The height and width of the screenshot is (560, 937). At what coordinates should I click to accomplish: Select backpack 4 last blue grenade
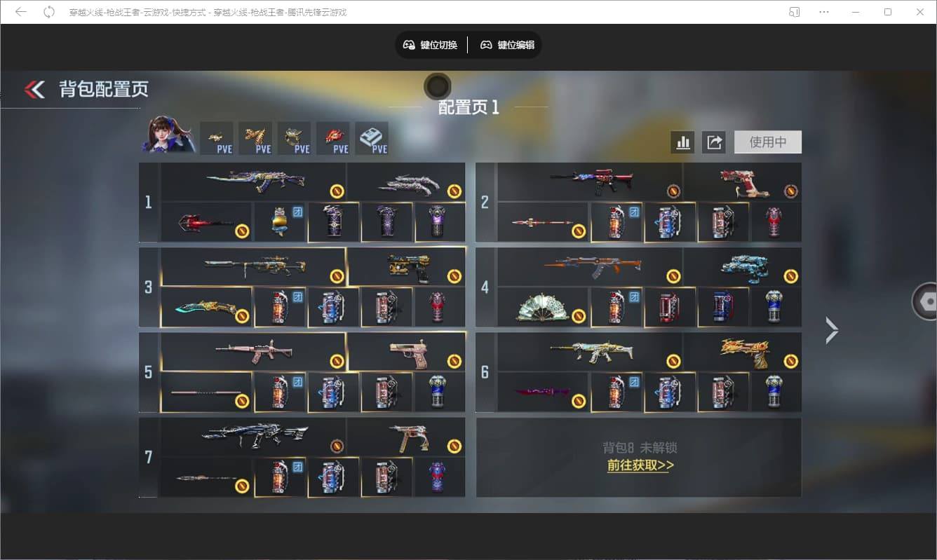(776, 308)
